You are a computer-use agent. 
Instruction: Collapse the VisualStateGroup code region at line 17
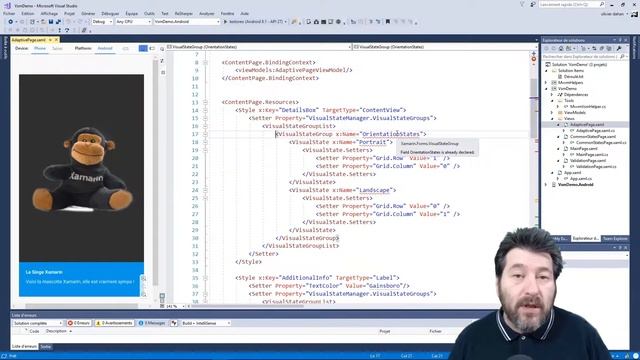coord(205,134)
